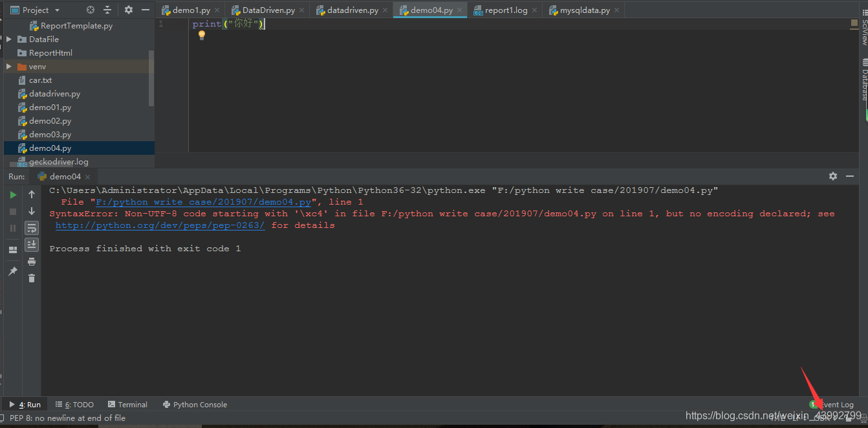Viewport: 868px width, 428px height.
Task: Click the Restore Layout icon in Run panel
Action: click(13, 250)
